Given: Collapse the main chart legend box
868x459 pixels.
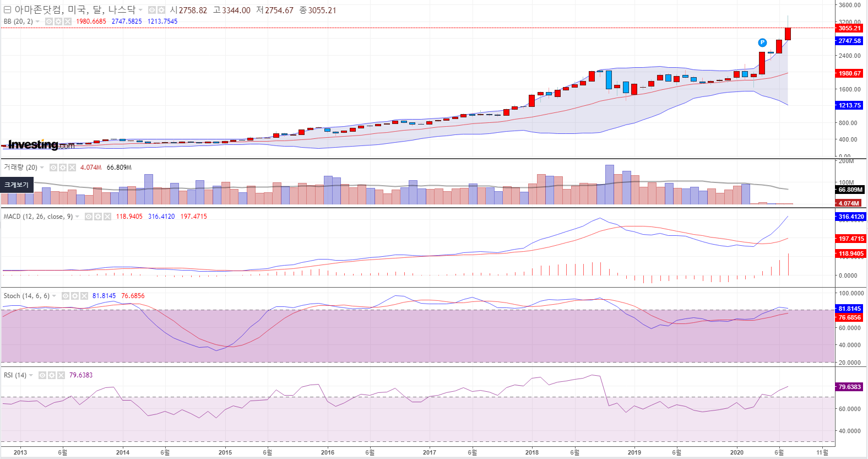Looking at the screenshot, I should (8, 10).
